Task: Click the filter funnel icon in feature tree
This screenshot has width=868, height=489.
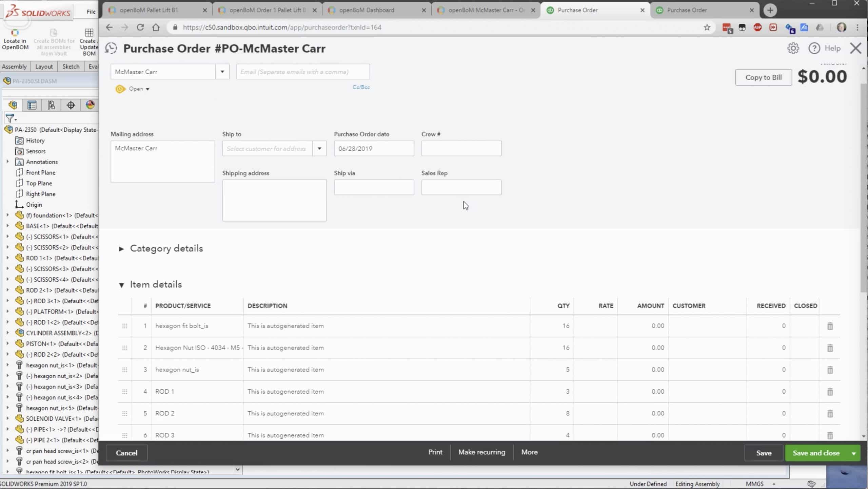Action: pos(11,118)
